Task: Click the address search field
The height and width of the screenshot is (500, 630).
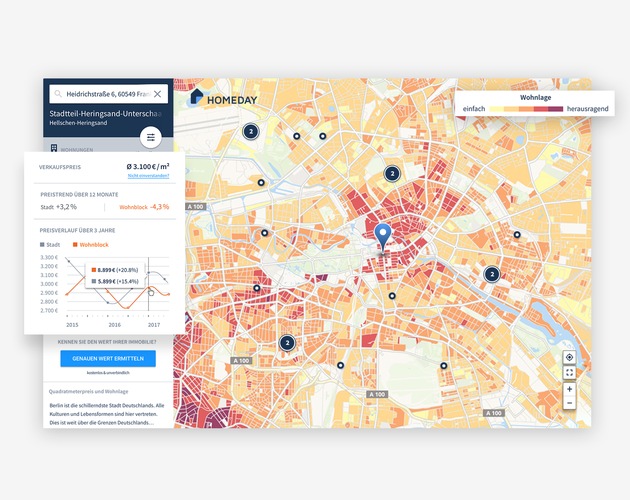Action: pos(108,94)
